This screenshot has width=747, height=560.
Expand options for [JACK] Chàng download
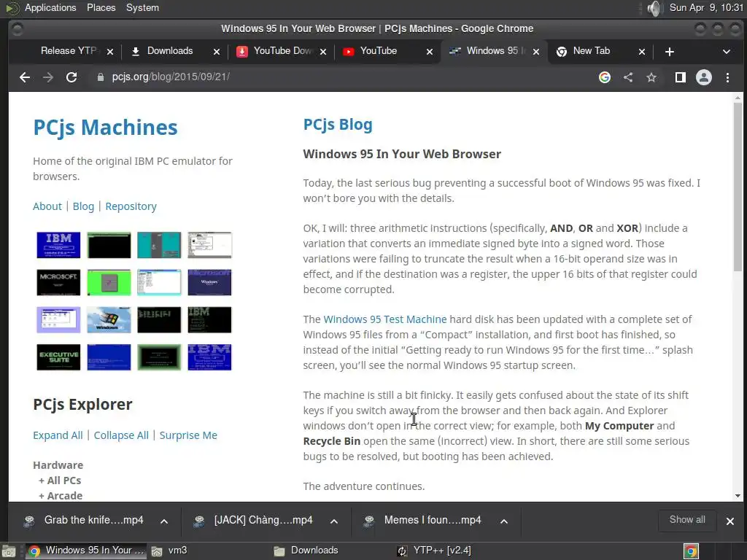334,521
